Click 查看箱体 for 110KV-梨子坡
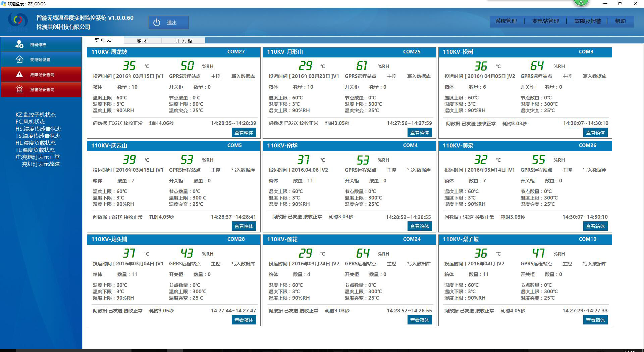The image size is (644, 352). (595, 320)
